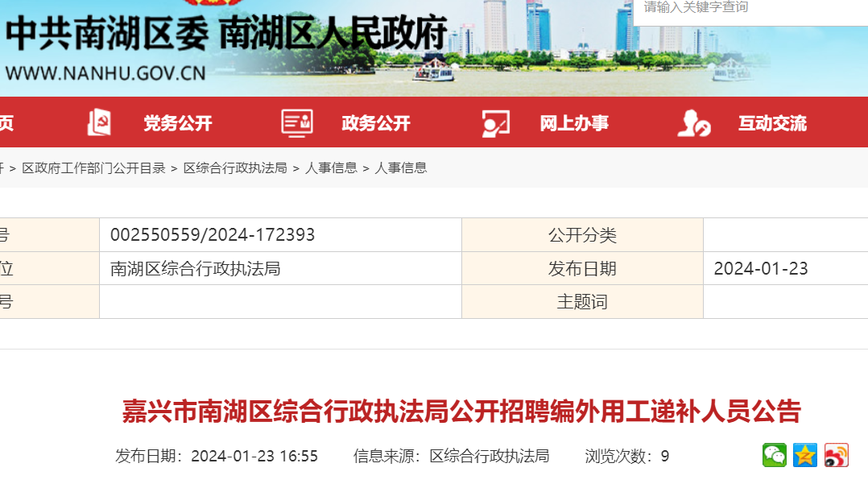This screenshot has height=484, width=868.
Task: Open breadcrumb link 区综合行政执法局
Action: click(235, 168)
